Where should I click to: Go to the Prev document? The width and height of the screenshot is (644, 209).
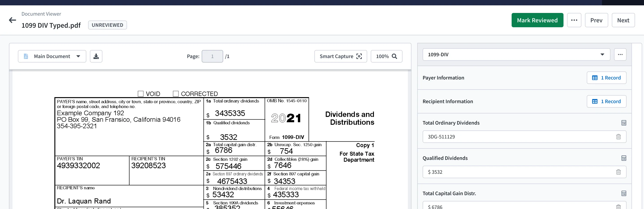tap(596, 20)
